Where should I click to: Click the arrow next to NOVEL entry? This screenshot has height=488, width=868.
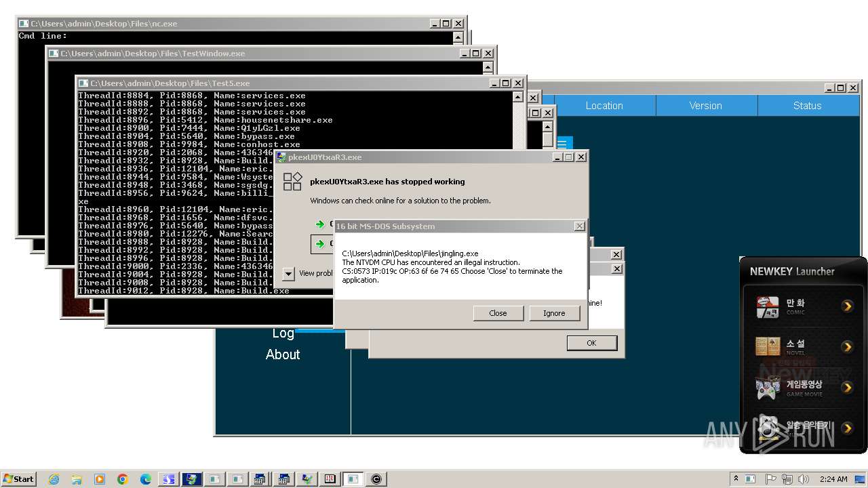pos(847,347)
